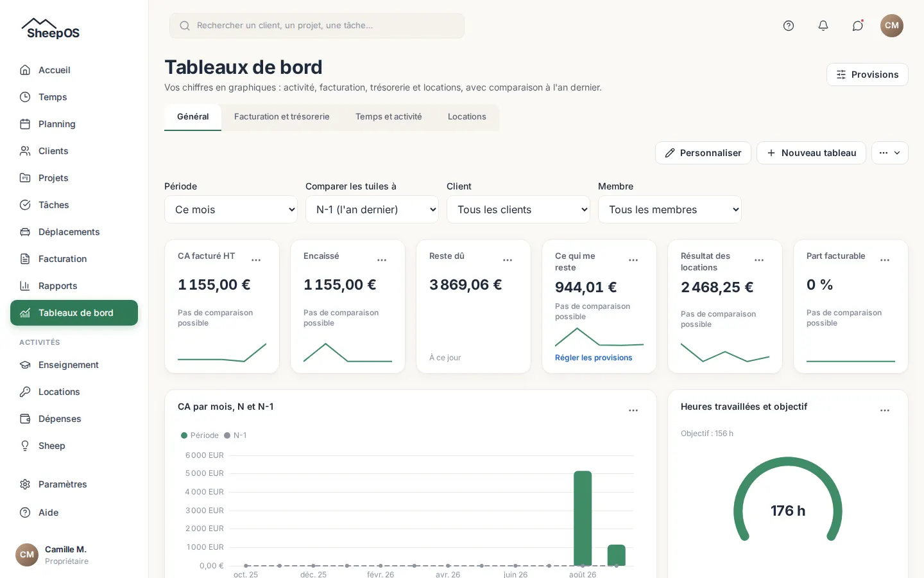The image size is (924, 578).
Task: Follow the Régler les provisions link
Action: pos(594,358)
